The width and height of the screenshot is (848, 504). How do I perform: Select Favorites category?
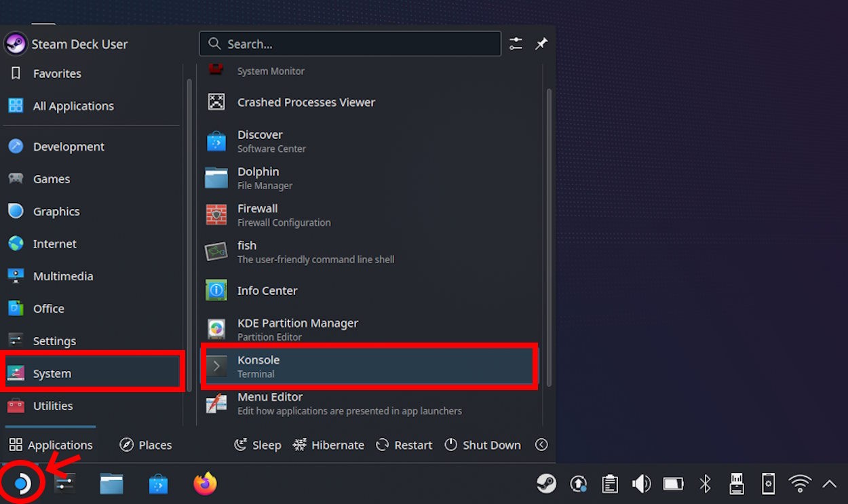coord(92,73)
